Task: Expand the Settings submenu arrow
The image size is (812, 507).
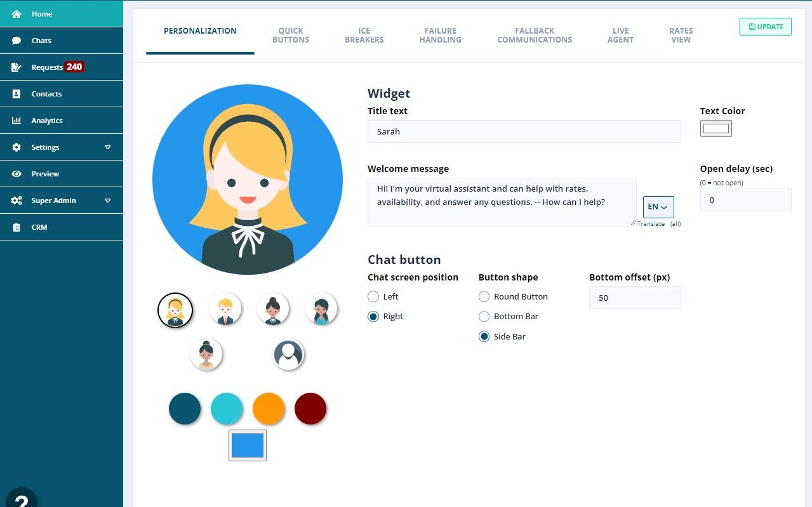Action: pos(108,147)
